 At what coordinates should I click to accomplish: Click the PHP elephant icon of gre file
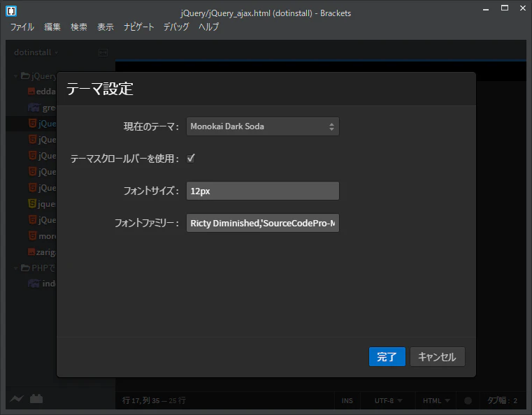click(34, 108)
